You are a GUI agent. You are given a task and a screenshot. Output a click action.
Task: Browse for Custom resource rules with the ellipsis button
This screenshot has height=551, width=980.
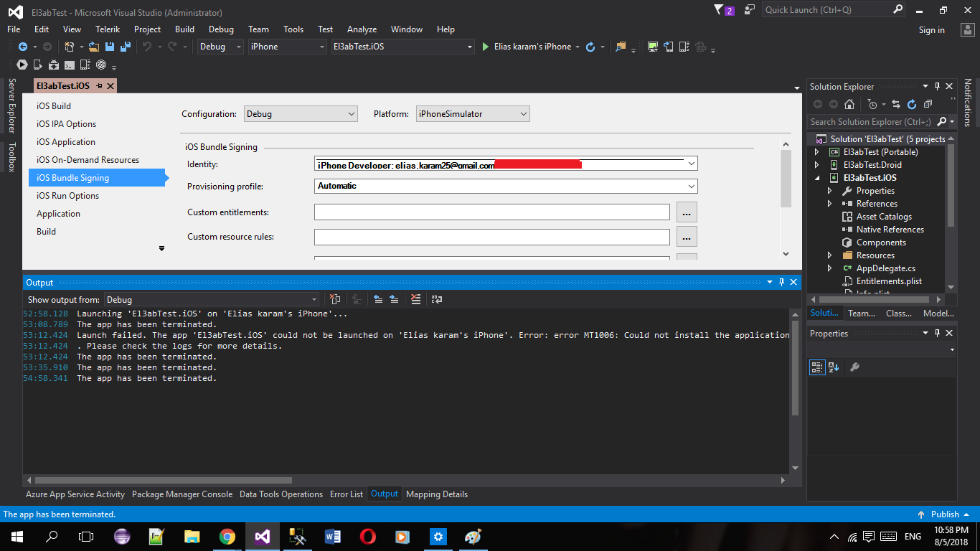point(687,237)
